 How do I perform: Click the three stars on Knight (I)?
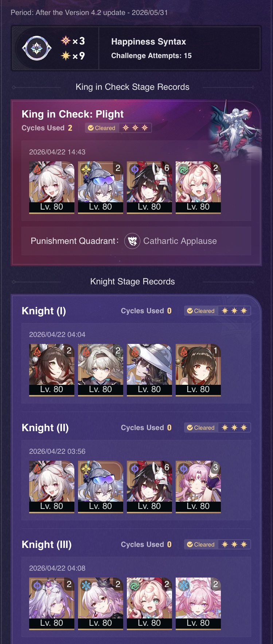pyautogui.click(x=234, y=311)
